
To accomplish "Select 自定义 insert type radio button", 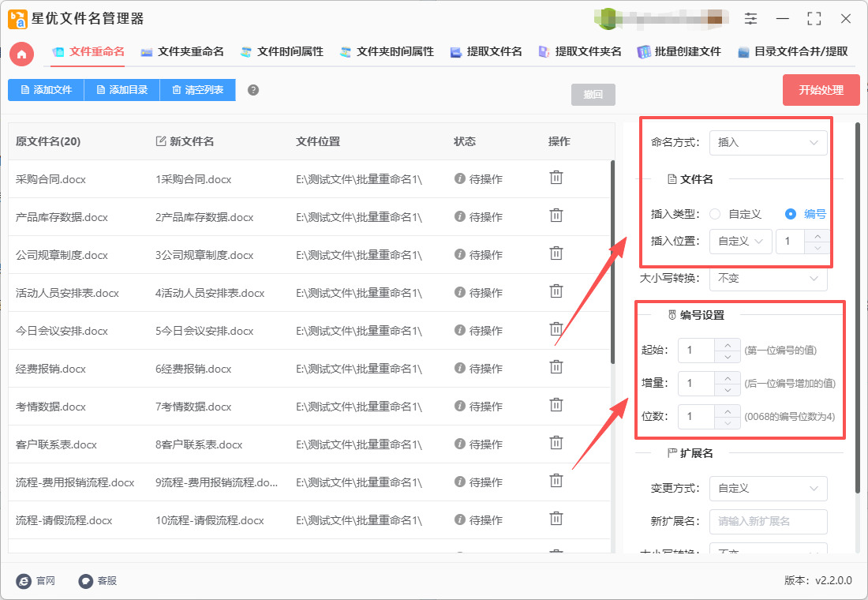I will [715, 214].
